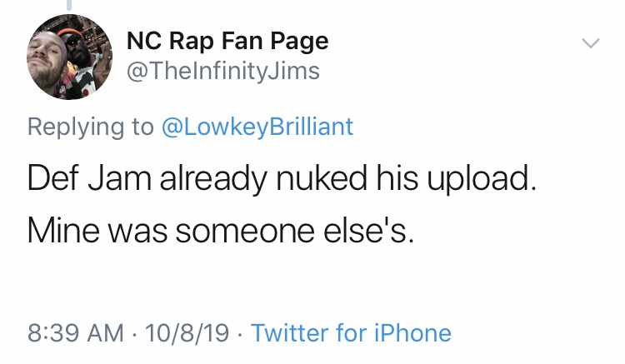The image size is (625, 364).
Task: Open the @LowkeyBrilliant mention link
Action: coord(257,127)
